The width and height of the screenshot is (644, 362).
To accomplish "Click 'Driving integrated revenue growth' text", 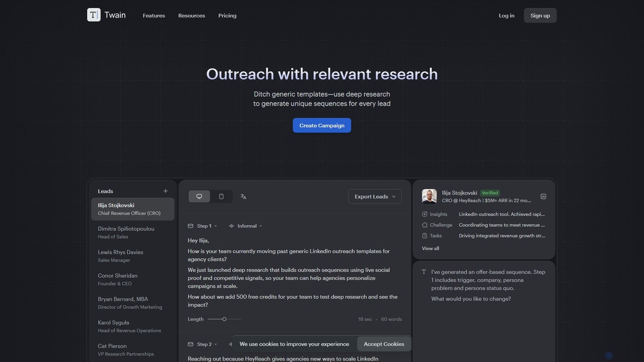I will point(502,235).
